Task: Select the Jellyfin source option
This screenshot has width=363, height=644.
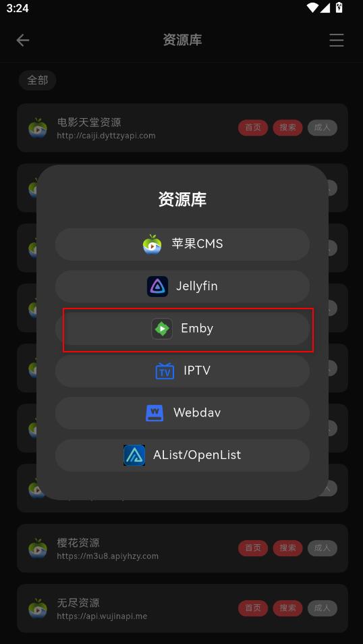Action: point(182,286)
